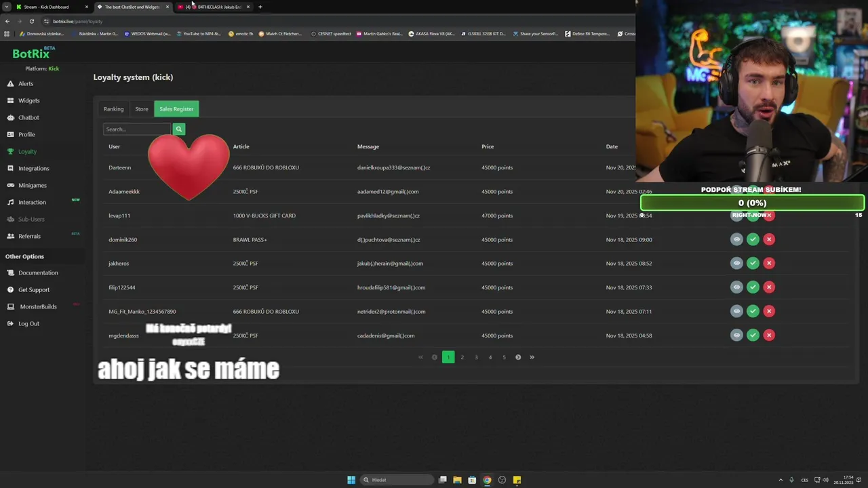The image size is (868, 488).
Task: Switch to the Store tab
Action: [141, 108]
